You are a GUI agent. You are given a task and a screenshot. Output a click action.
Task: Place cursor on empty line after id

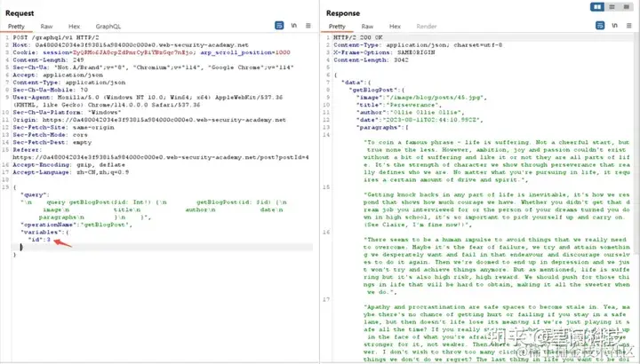[x=164, y=247]
